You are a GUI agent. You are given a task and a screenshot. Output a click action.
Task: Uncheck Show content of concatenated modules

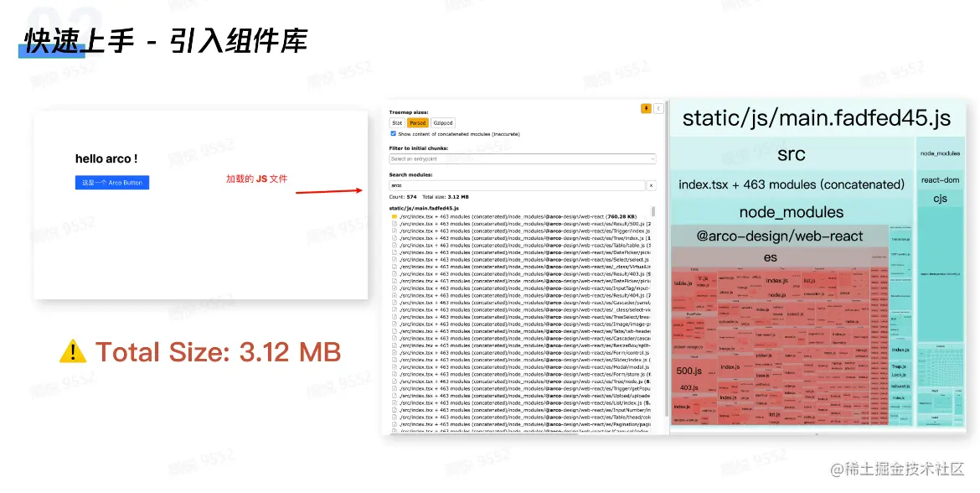(x=393, y=134)
